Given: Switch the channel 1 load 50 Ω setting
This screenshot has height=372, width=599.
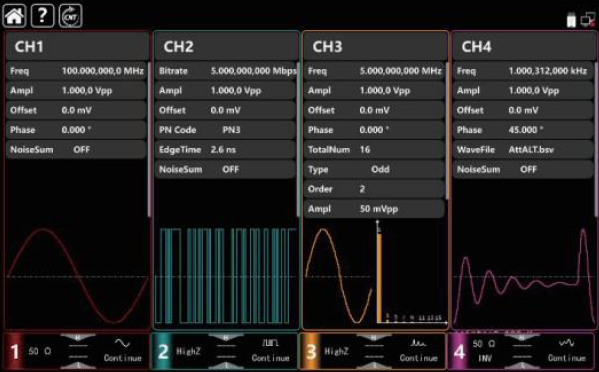Looking at the screenshot, I should pos(40,351).
